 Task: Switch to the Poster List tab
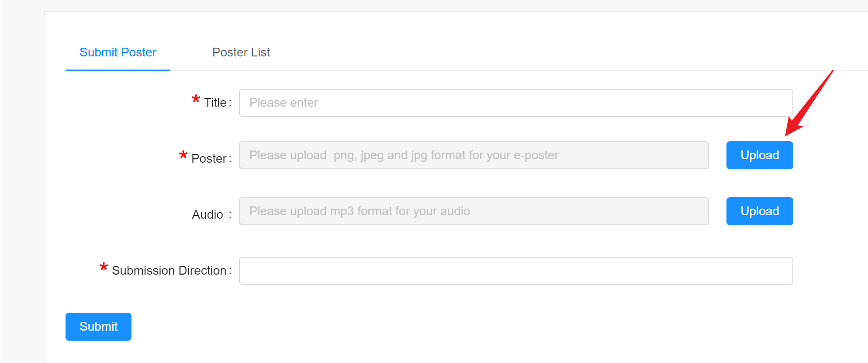(241, 52)
